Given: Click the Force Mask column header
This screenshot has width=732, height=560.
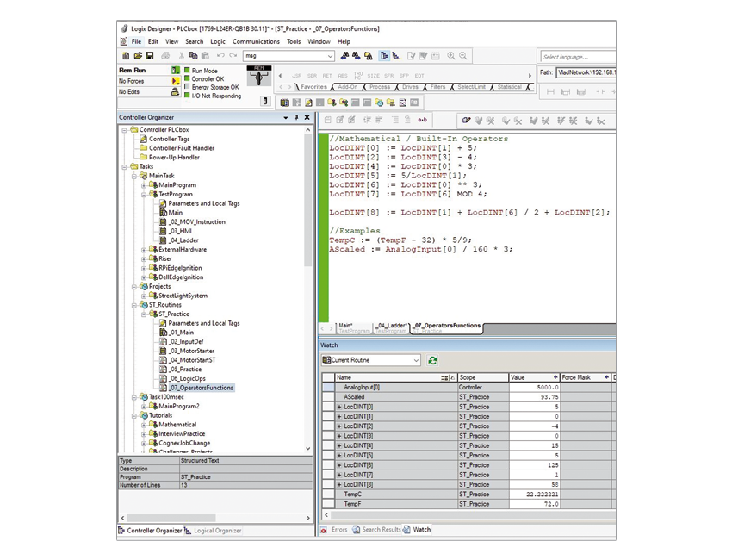Looking at the screenshot, I should (586, 377).
